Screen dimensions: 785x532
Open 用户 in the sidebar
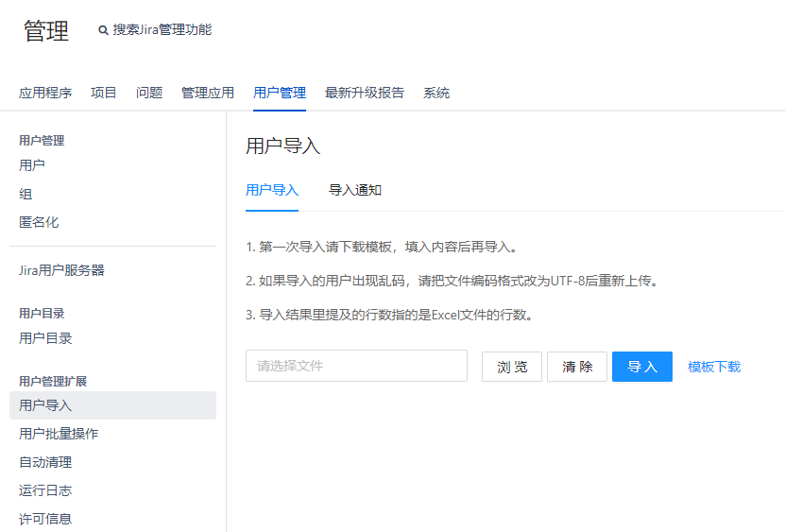coord(32,165)
